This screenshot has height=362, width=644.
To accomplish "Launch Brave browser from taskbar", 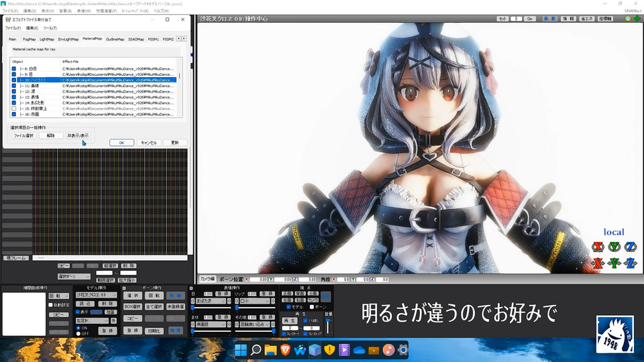I will (x=285, y=350).
